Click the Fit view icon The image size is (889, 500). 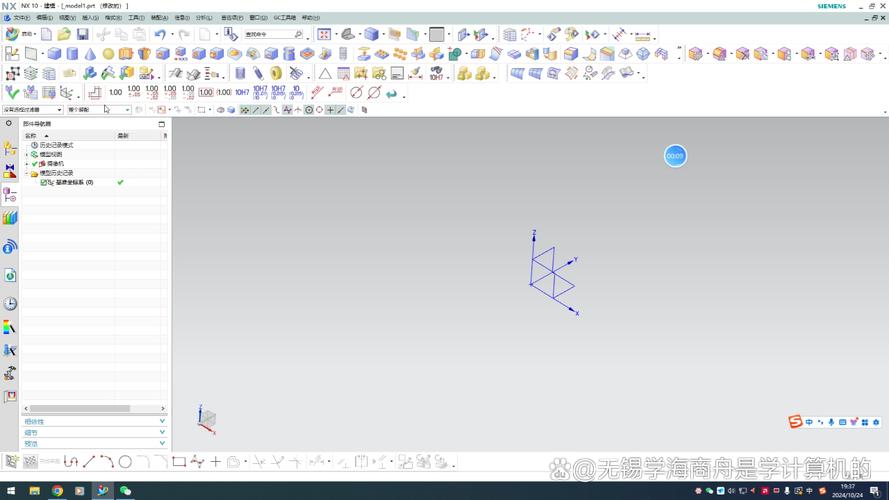[324, 34]
